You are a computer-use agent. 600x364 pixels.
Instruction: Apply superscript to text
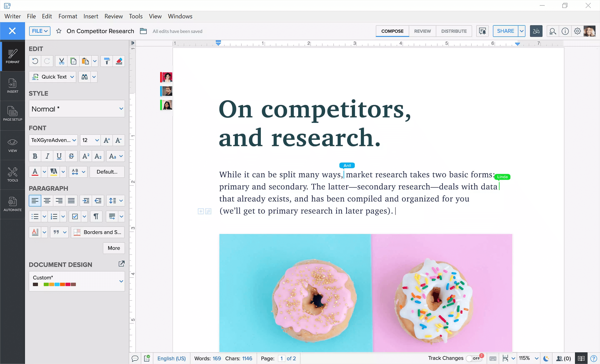tap(85, 156)
